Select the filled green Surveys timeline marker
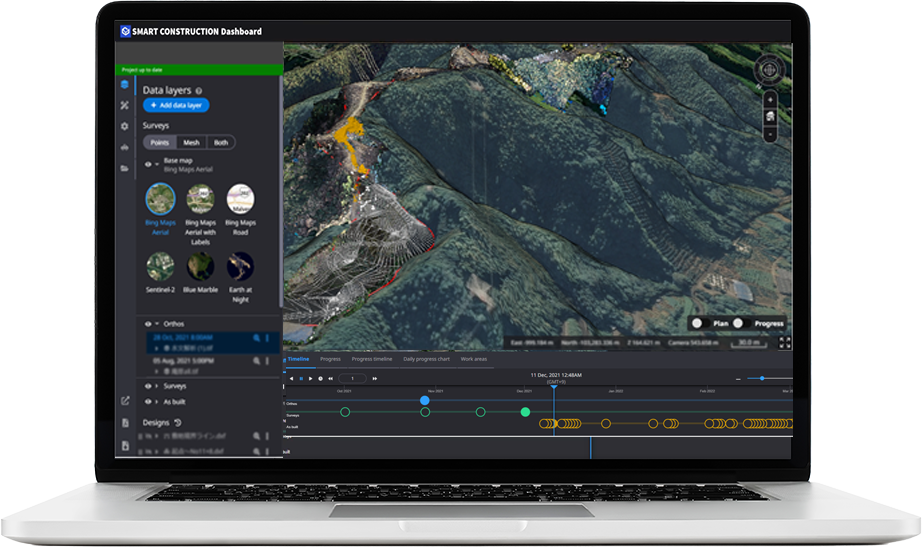922x547 pixels. (x=526, y=412)
